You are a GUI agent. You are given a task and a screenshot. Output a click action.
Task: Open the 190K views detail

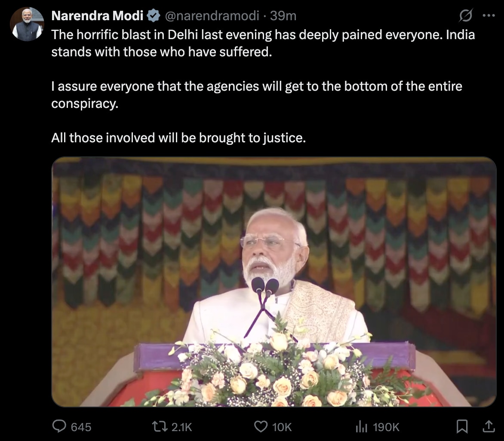coord(383,427)
